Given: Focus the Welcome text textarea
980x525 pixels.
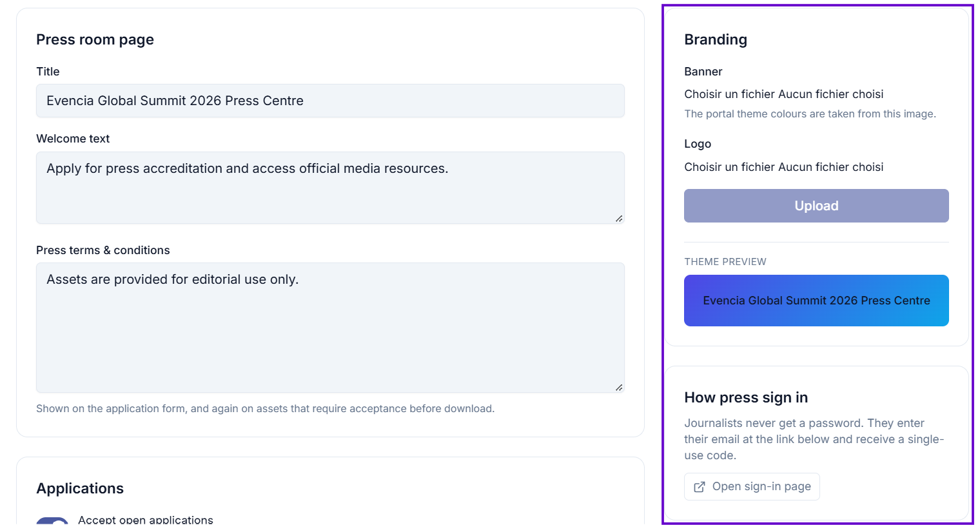Looking at the screenshot, I should click(330, 188).
